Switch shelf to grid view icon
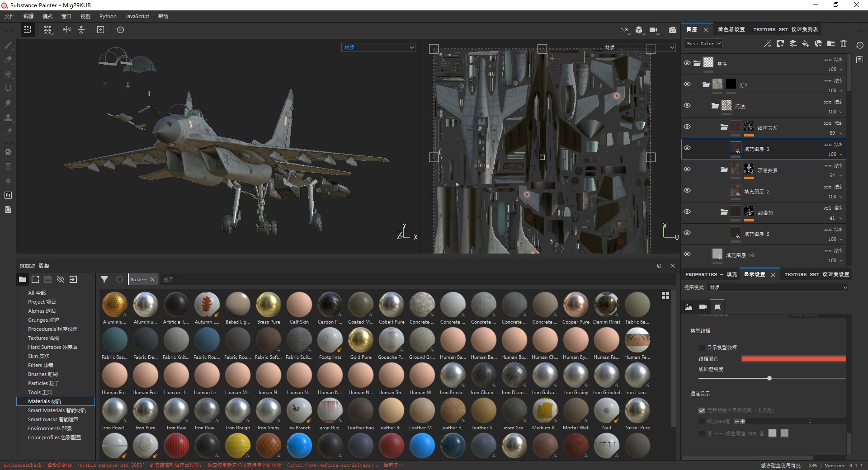868x470 pixels. point(665,296)
